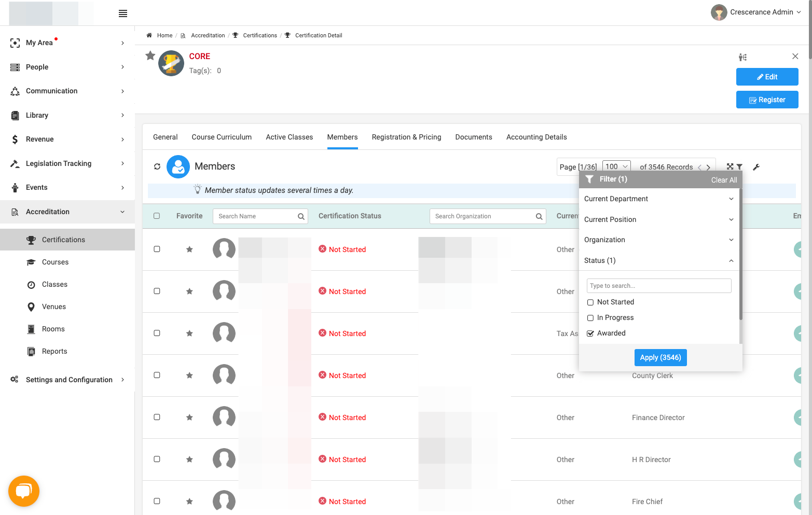
Task: Toggle select-all checkbox in table header
Action: [x=157, y=216]
